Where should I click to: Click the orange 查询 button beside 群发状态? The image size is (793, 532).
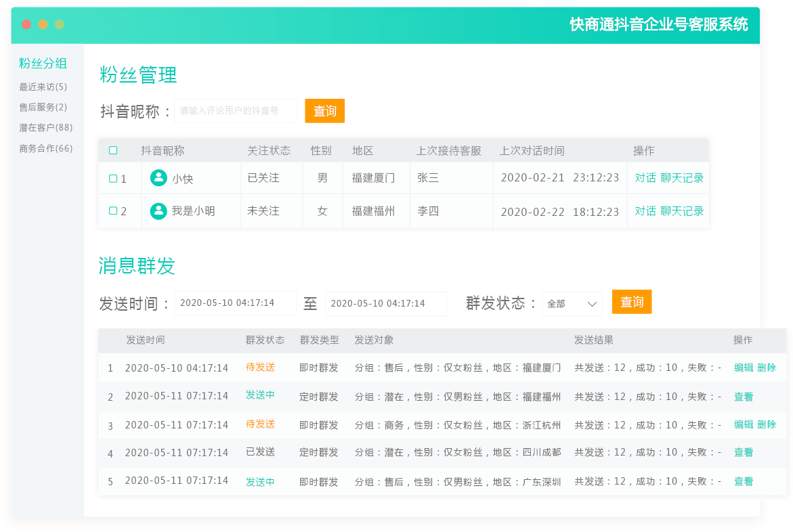632,302
